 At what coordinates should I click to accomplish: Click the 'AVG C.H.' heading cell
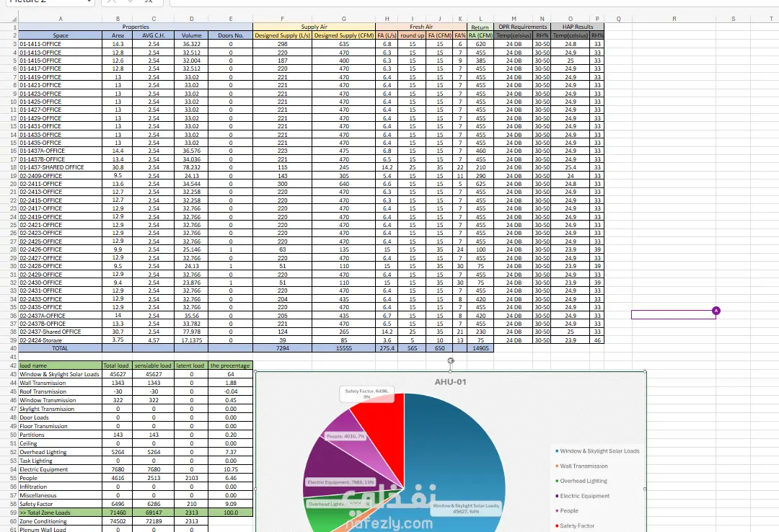tap(154, 35)
